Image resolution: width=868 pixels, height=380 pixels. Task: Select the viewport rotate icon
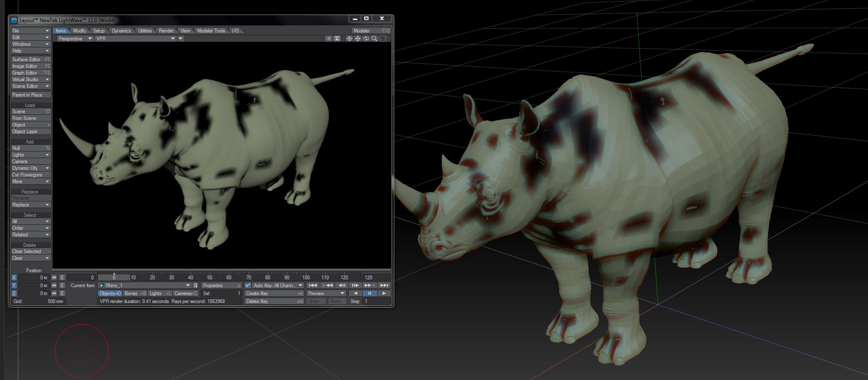click(x=366, y=39)
